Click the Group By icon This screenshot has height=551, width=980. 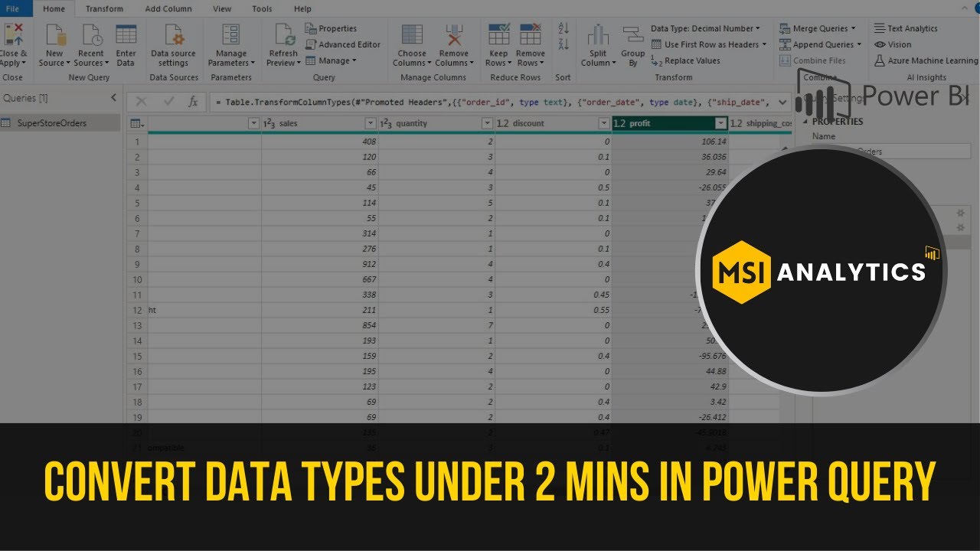coord(632,35)
